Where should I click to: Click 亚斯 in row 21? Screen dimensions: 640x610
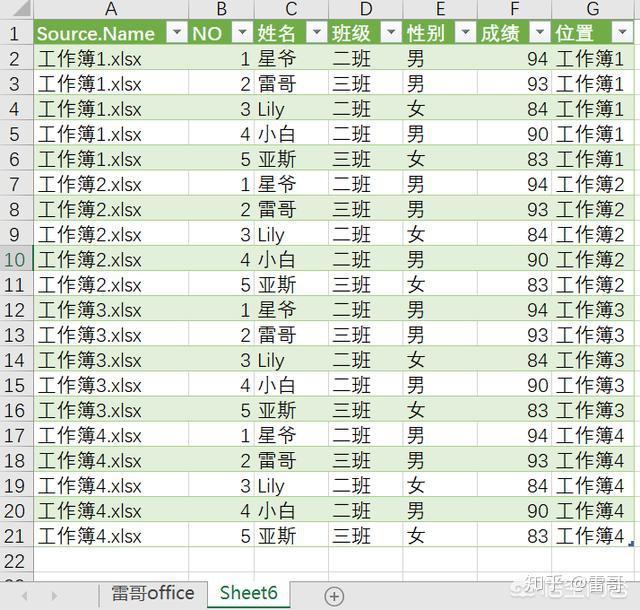coord(276,536)
